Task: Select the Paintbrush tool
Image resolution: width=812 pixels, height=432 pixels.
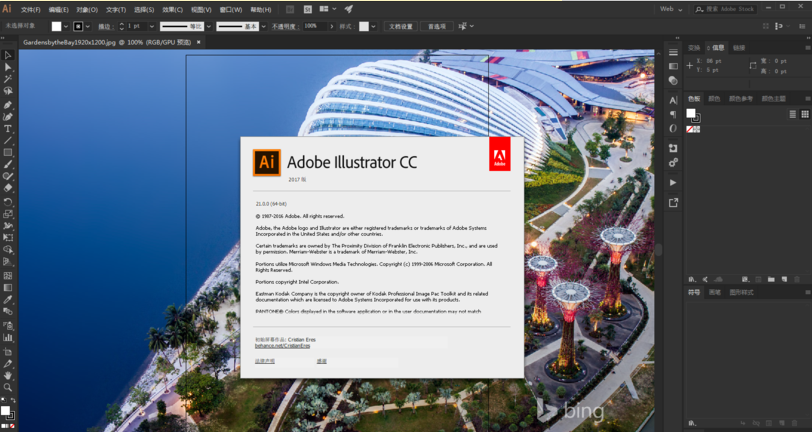Action: coord(8,164)
